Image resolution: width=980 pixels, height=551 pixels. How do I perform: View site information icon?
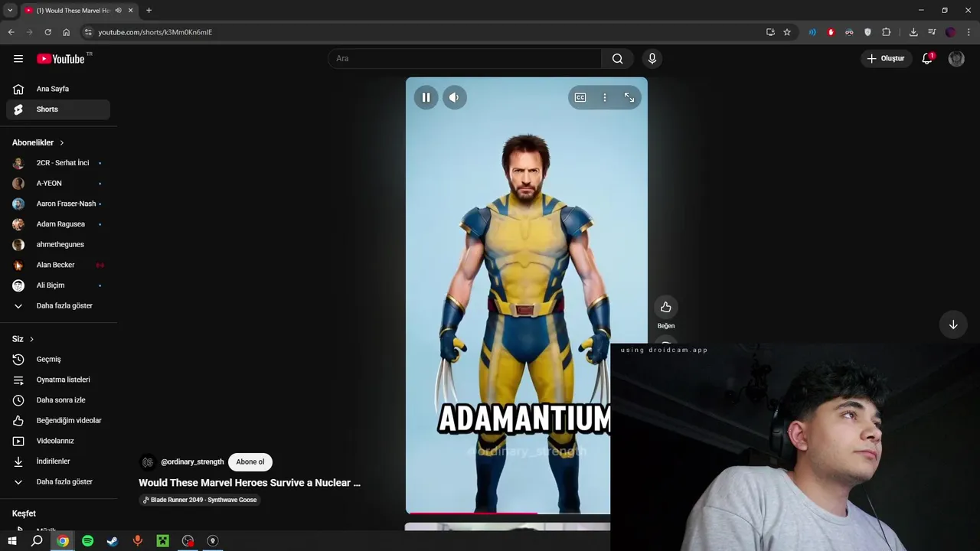pyautogui.click(x=88, y=32)
